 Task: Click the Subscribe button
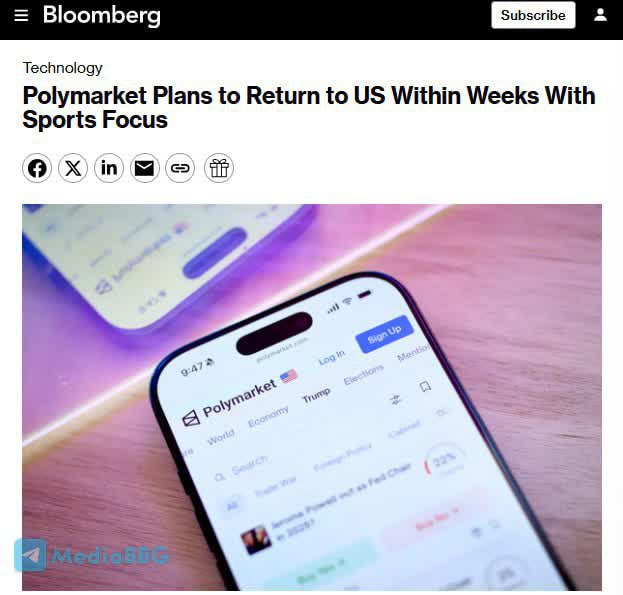click(533, 15)
